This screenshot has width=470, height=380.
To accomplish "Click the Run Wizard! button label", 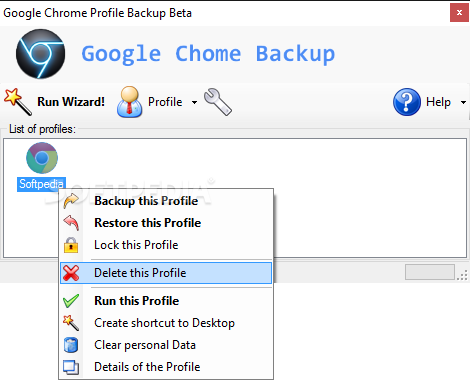I will (71, 102).
